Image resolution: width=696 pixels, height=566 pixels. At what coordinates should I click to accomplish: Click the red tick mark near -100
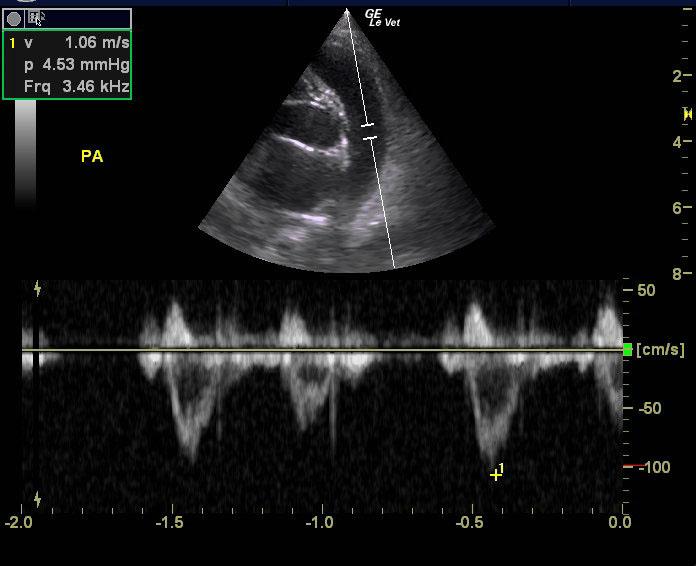click(x=634, y=466)
